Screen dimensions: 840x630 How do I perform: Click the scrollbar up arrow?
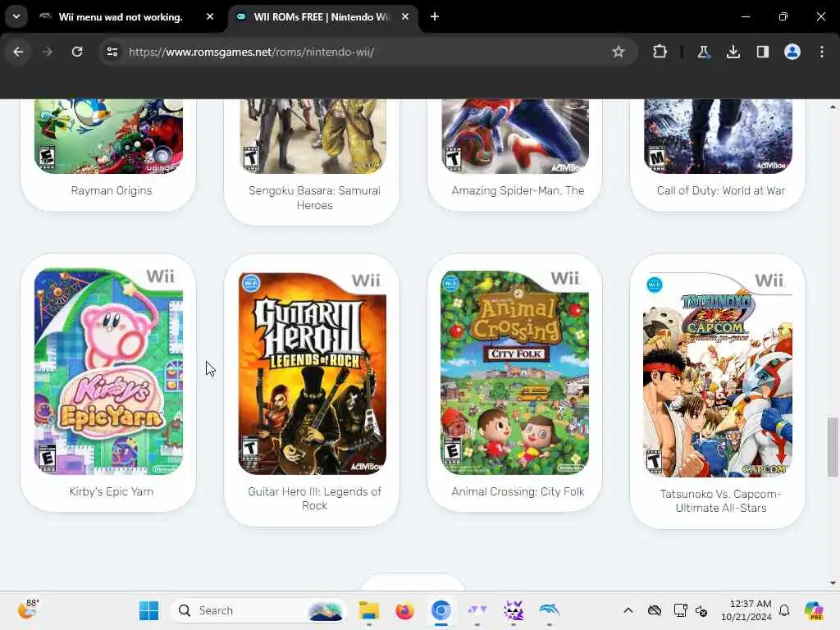(x=833, y=107)
